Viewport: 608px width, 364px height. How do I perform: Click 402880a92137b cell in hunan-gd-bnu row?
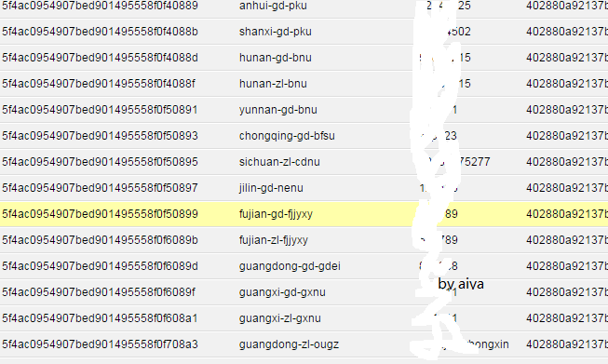click(567, 58)
